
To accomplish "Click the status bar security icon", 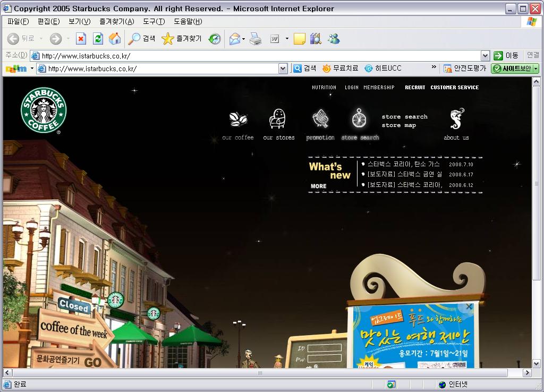I will pyautogui.click(x=391, y=385).
